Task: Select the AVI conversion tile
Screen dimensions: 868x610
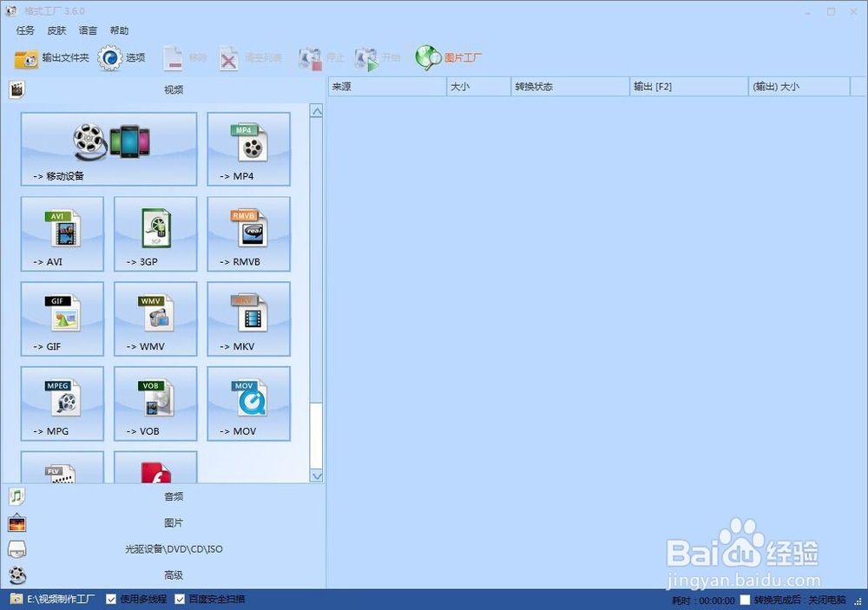Action: click(62, 234)
